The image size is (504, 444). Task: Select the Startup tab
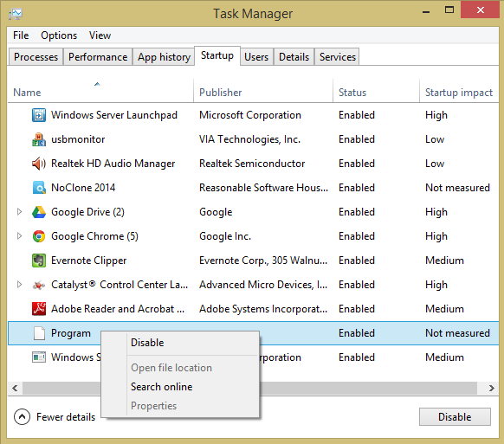[x=217, y=55]
